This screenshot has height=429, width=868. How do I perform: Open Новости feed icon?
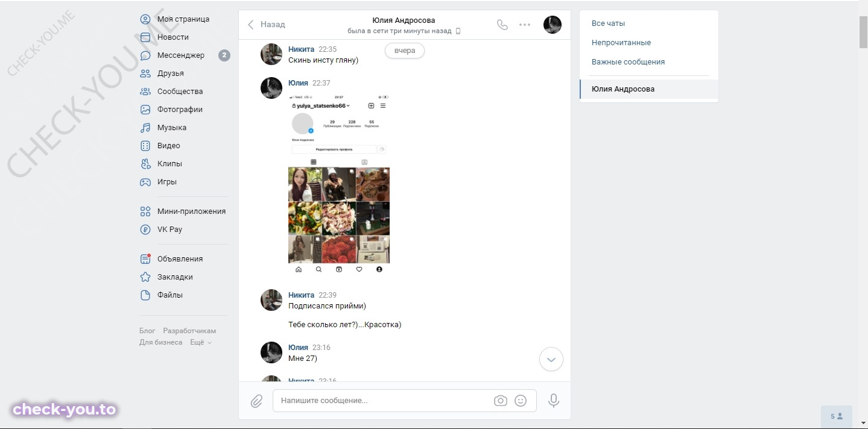click(145, 37)
